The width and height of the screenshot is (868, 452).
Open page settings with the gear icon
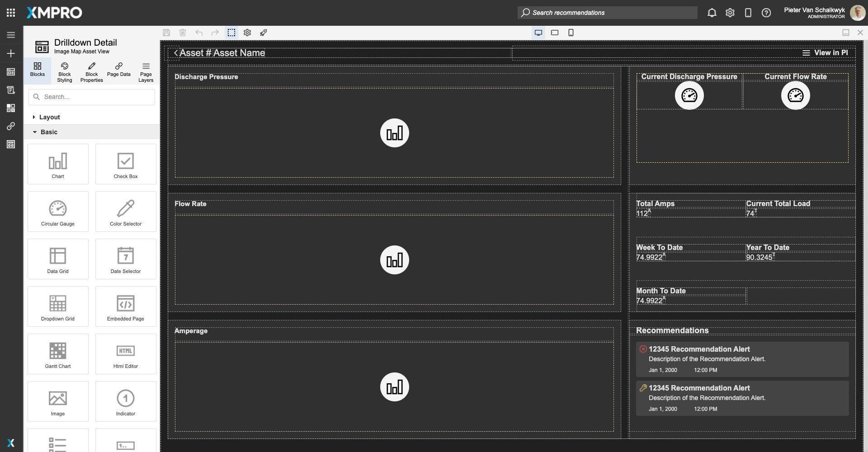(247, 32)
